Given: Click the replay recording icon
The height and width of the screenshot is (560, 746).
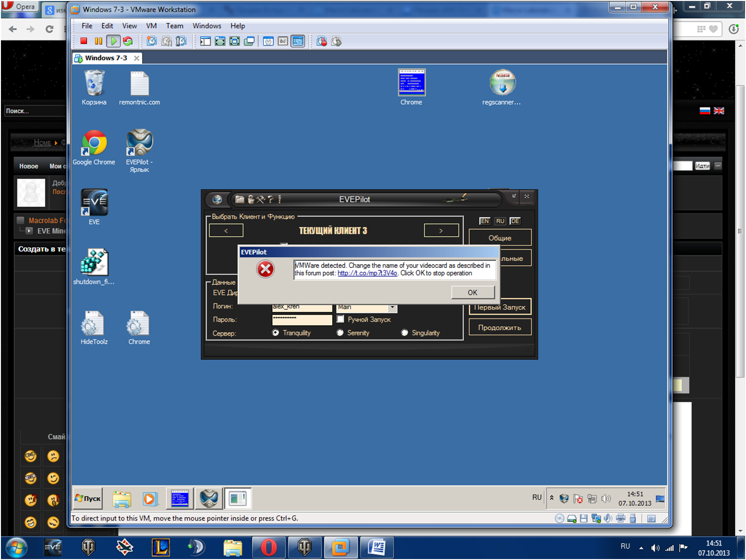Looking at the screenshot, I should point(336,41).
